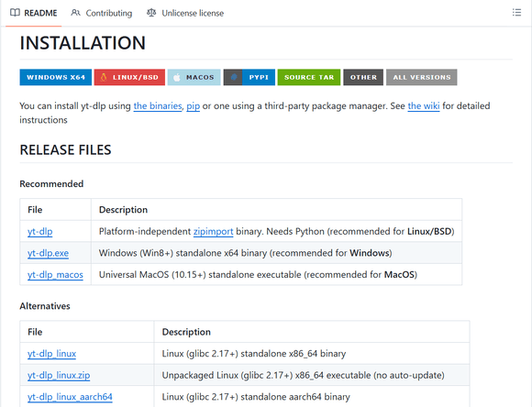Viewport: 532px width, 407px height.
Task: Open "the wiki" link
Action: pyautogui.click(x=424, y=105)
